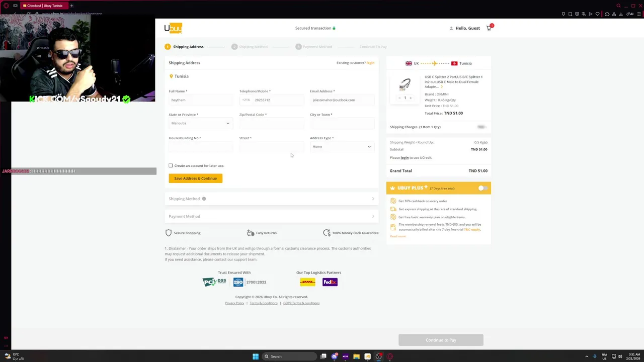Click the Easy Returns icon
The width and height of the screenshot is (644, 362).
[x=251, y=233]
